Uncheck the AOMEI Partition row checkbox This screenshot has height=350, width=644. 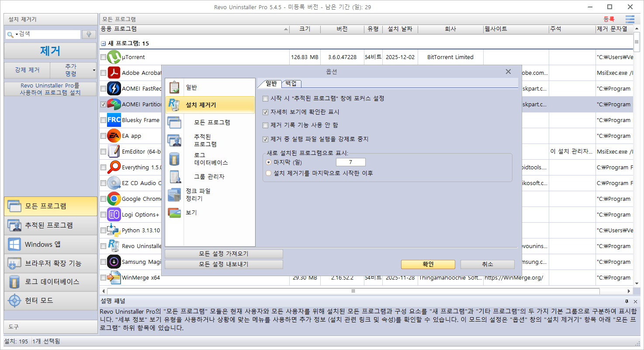[x=103, y=105]
